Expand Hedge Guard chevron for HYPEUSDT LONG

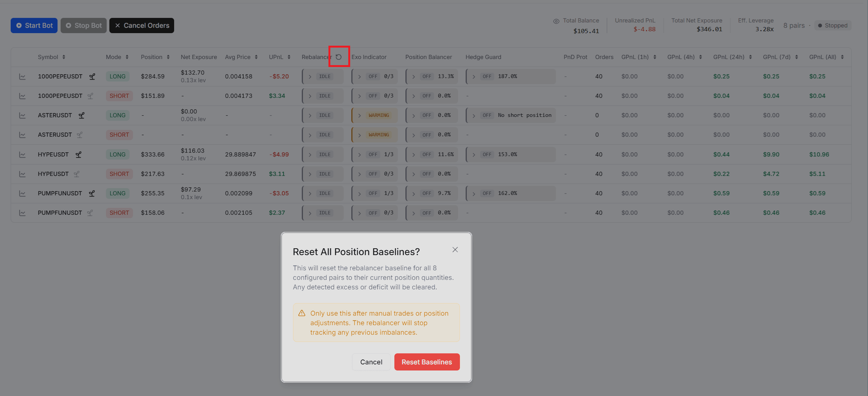(474, 155)
